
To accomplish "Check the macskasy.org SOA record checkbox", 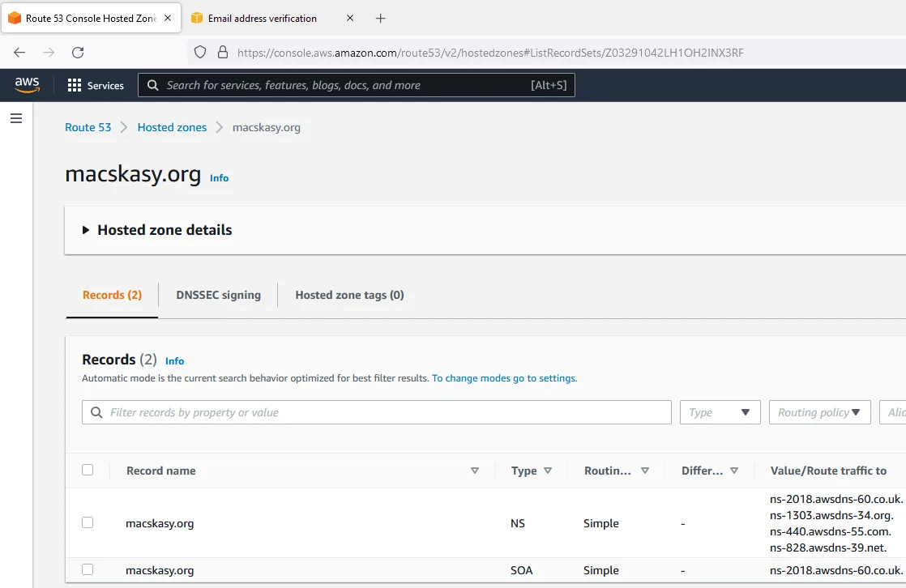I will click(x=88, y=569).
